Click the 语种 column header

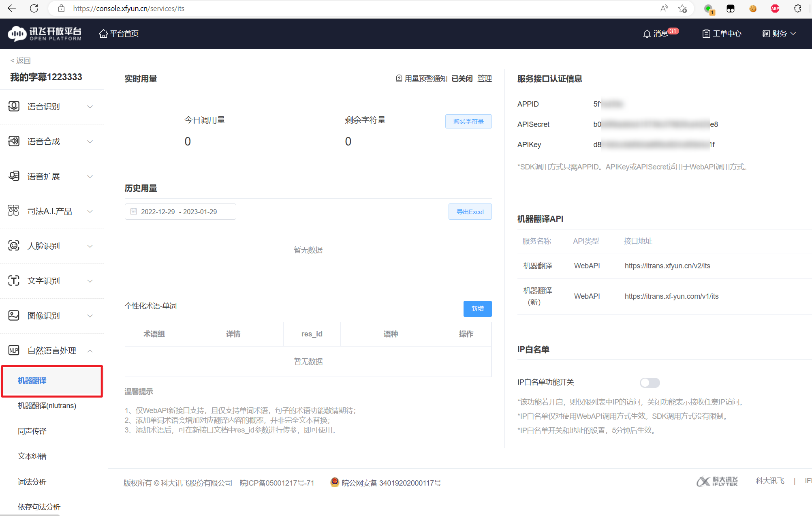391,334
